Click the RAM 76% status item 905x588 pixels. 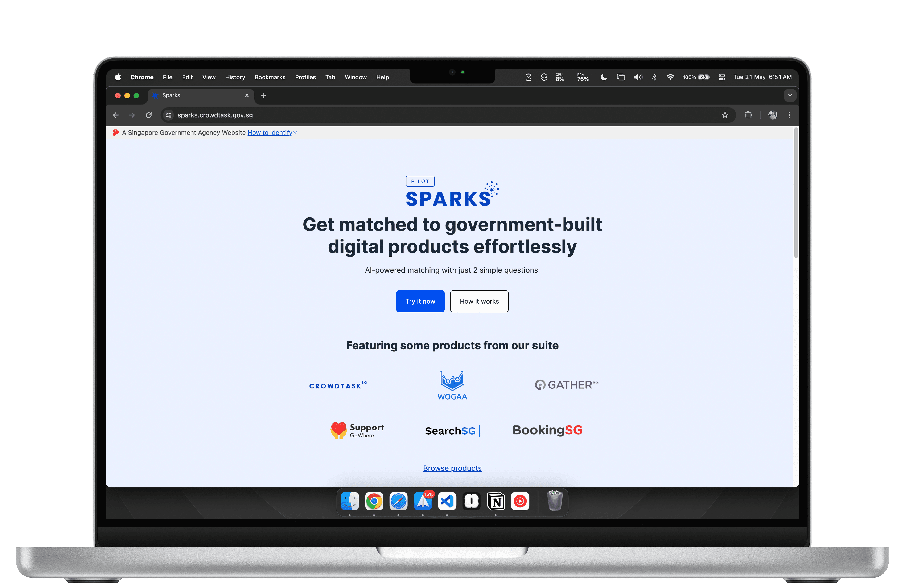click(x=583, y=77)
